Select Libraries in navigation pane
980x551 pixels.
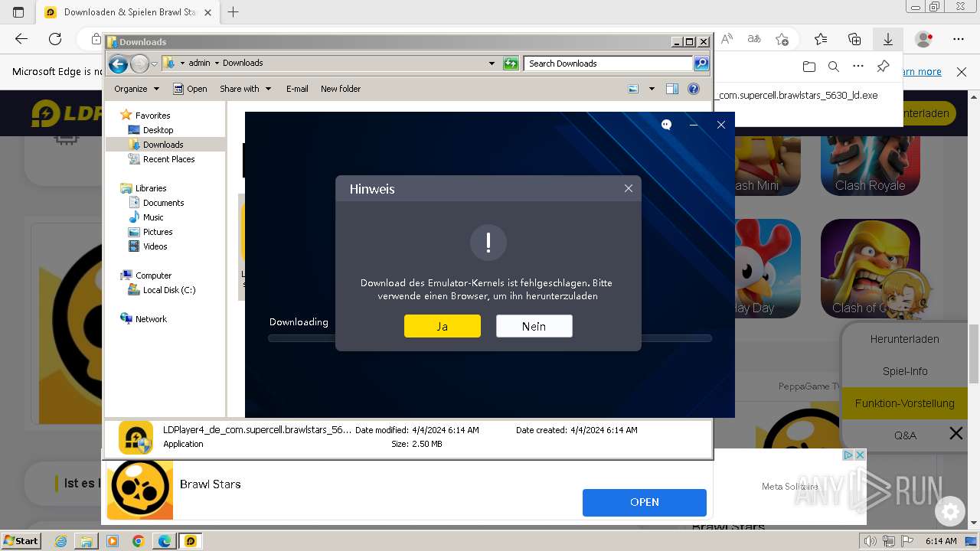(151, 188)
